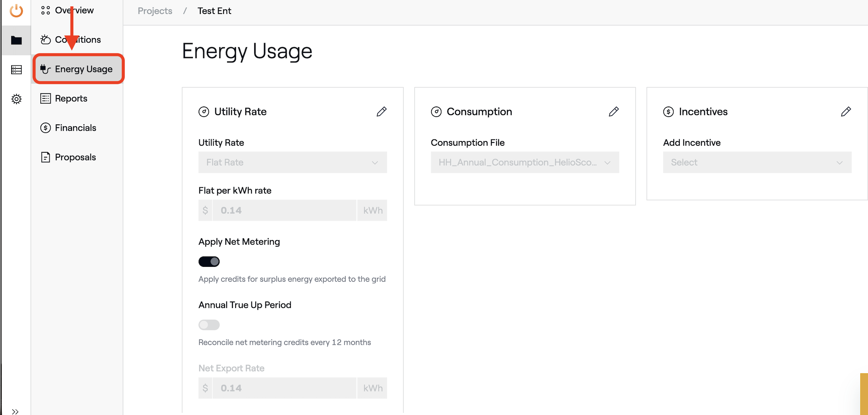Open Financials section in sidebar
The height and width of the screenshot is (415, 868).
click(x=75, y=128)
